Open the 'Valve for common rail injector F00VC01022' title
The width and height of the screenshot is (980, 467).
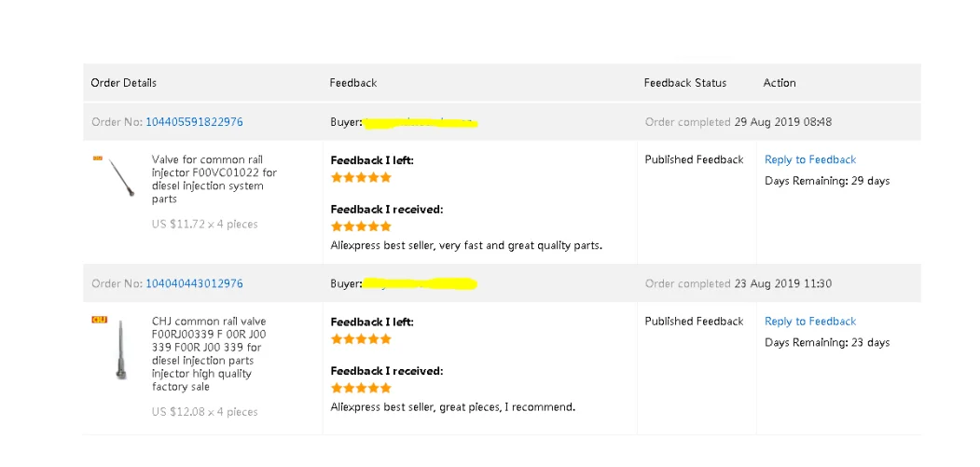tap(214, 179)
